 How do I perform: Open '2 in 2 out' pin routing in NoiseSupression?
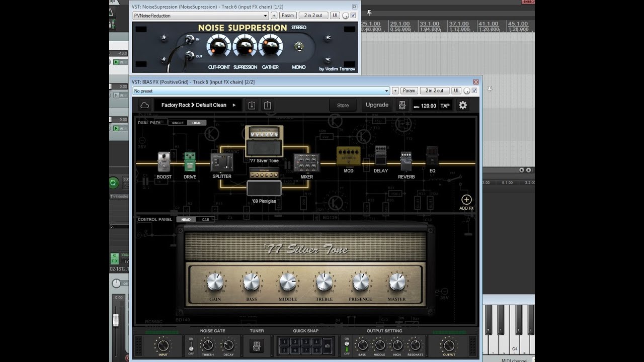coord(313,16)
